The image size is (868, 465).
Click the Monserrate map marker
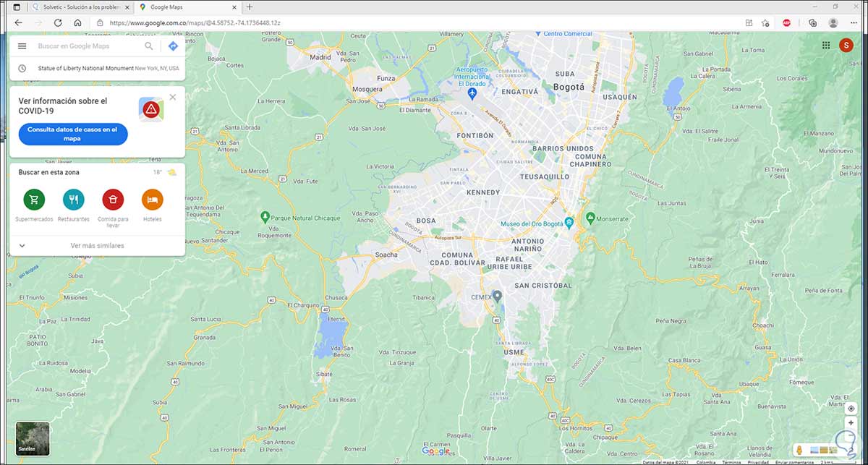(x=590, y=217)
